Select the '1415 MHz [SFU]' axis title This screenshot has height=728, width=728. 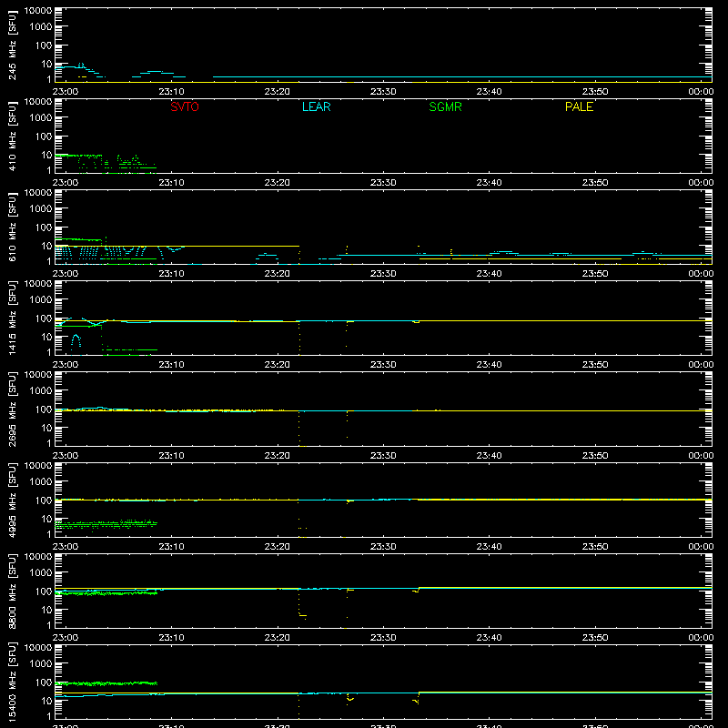pos(12,318)
